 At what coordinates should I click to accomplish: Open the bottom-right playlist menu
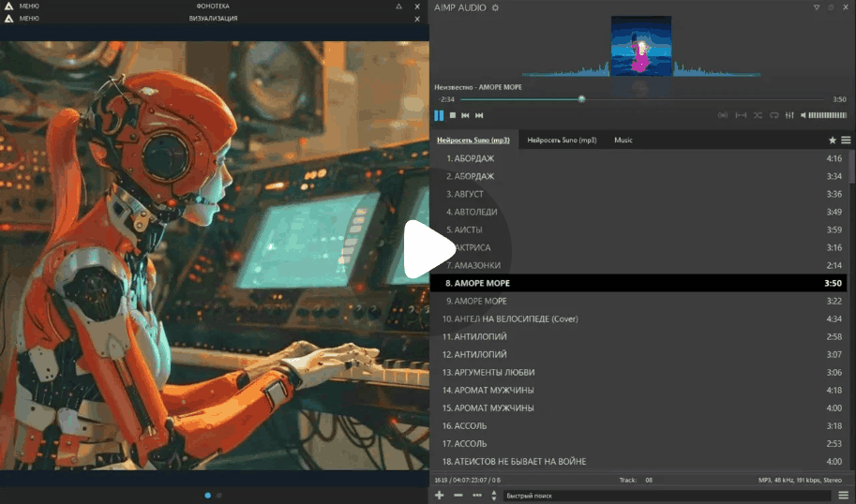coord(844,495)
